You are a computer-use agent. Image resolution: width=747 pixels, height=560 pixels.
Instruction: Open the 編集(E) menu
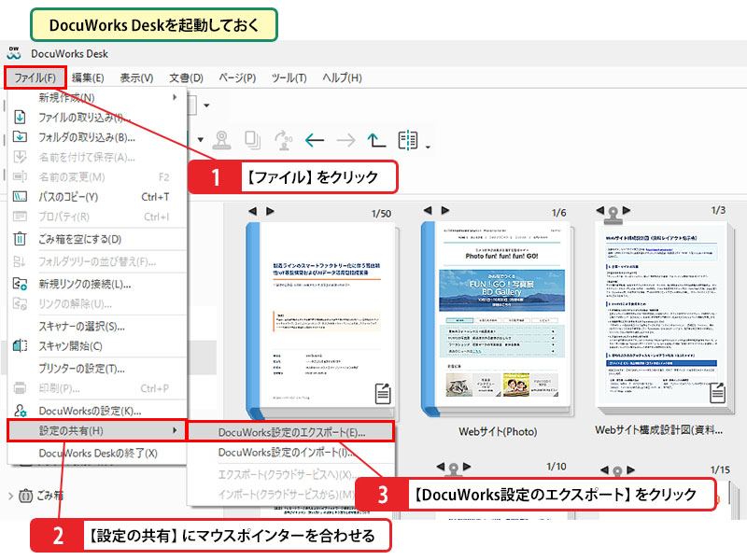pyautogui.click(x=88, y=77)
